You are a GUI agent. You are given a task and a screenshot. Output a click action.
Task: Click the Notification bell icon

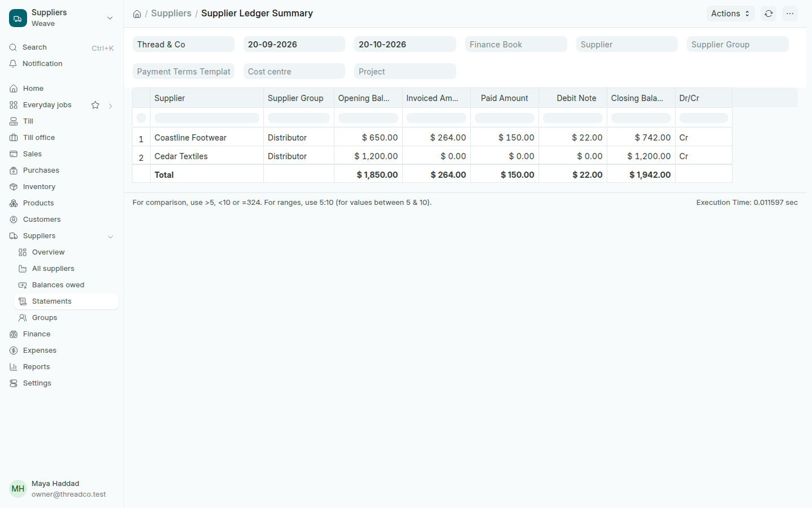tap(13, 64)
